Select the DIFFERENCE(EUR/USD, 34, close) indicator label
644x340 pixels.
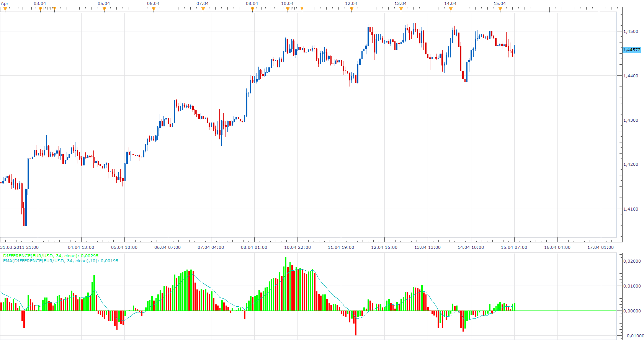[x=51, y=256]
